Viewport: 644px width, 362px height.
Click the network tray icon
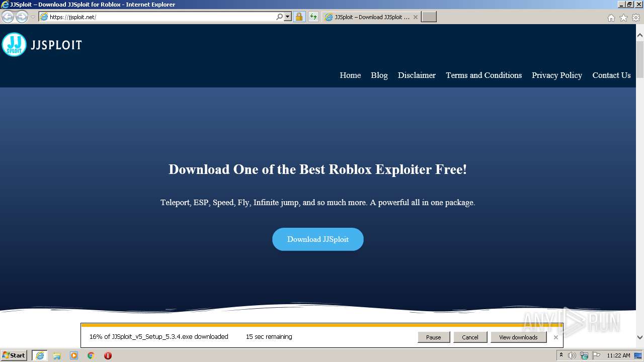584,355
